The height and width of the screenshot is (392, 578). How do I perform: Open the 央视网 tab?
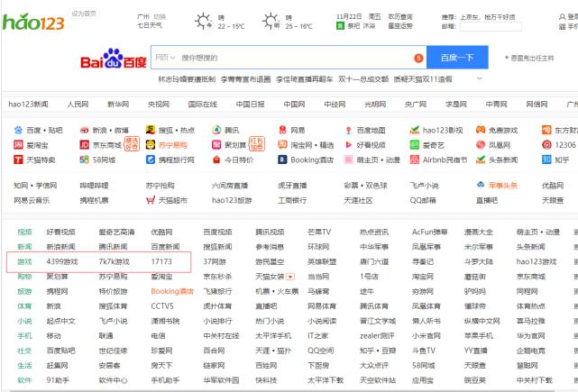tap(159, 105)
